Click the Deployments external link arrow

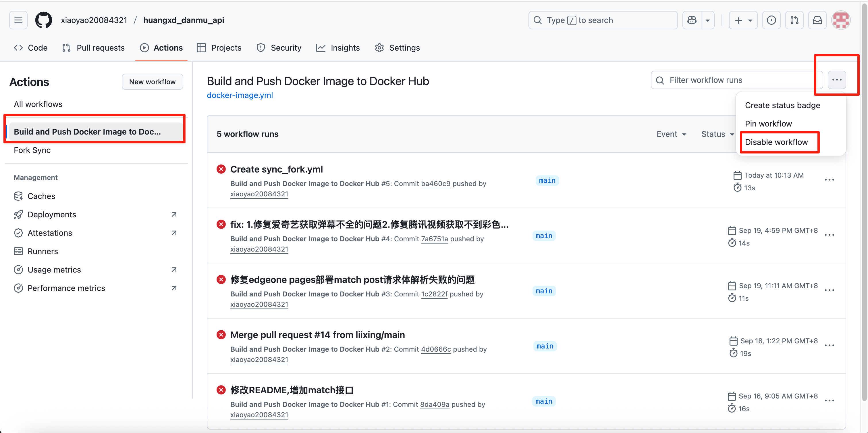pos(174,214)
